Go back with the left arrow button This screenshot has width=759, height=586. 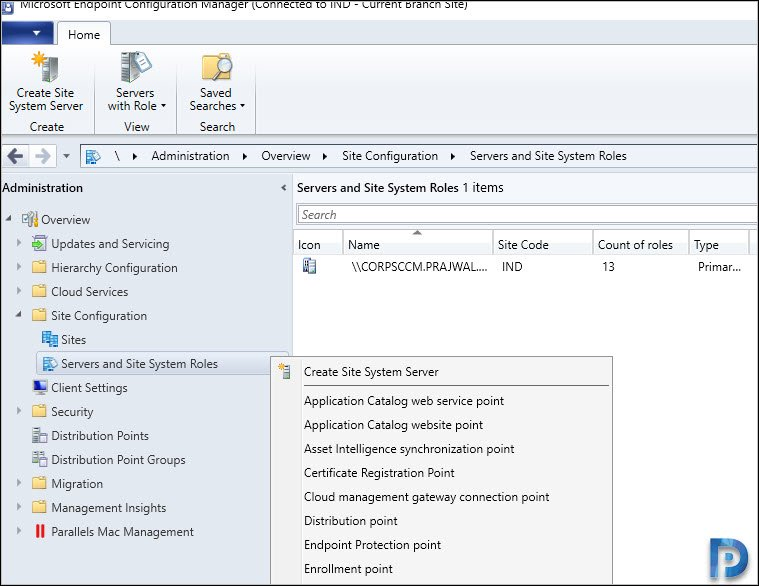[15, 156]
